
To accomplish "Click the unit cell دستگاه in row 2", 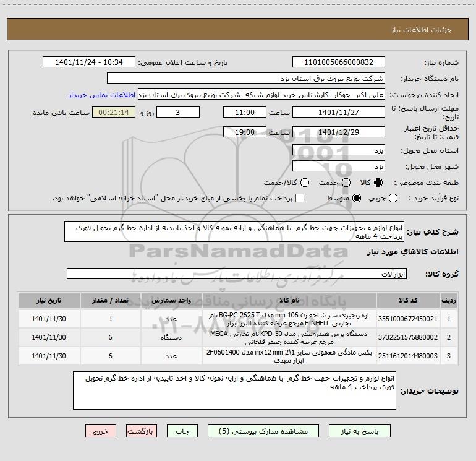I will click(x=171, y=337).
